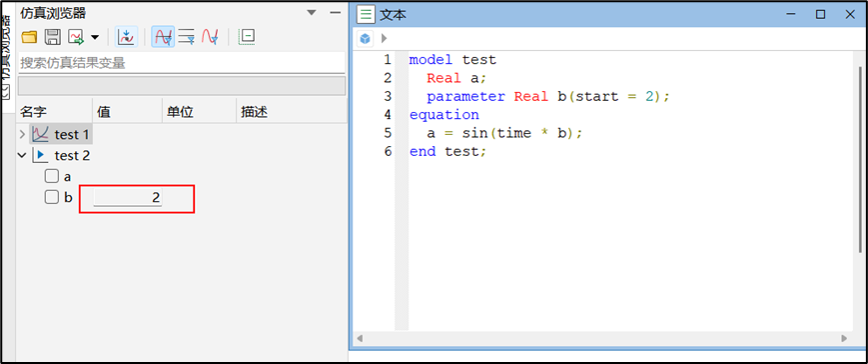Toggle the highlighted curve filter toolbar icon
Screen dimensions: 868x364
tap(163, 37)
